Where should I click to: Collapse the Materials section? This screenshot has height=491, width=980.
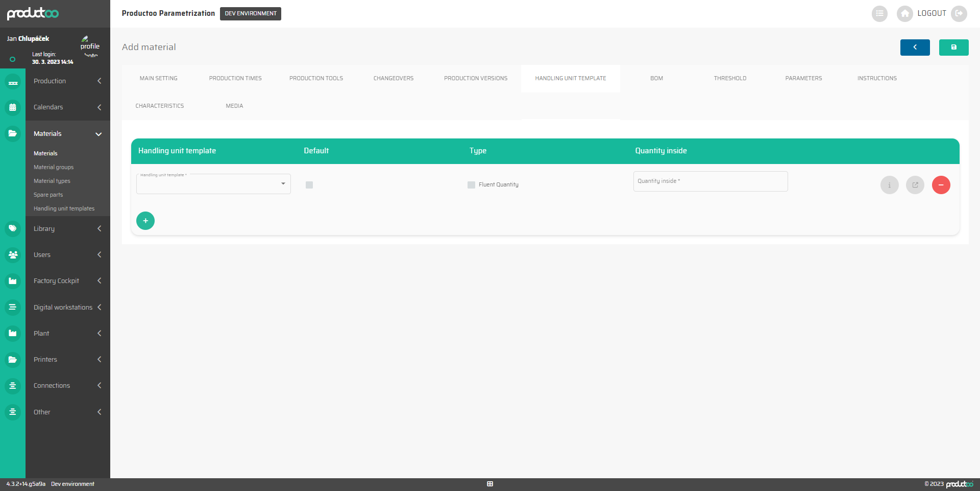tap(67, 133)
